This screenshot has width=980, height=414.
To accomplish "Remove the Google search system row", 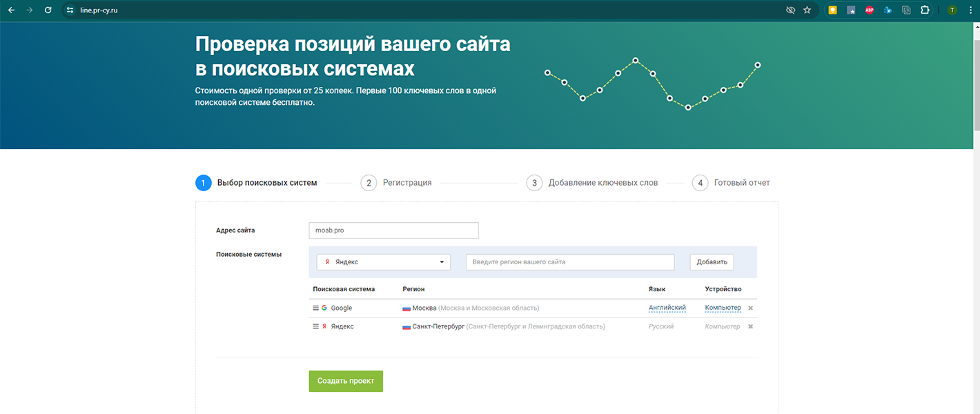I will (750, 308).
